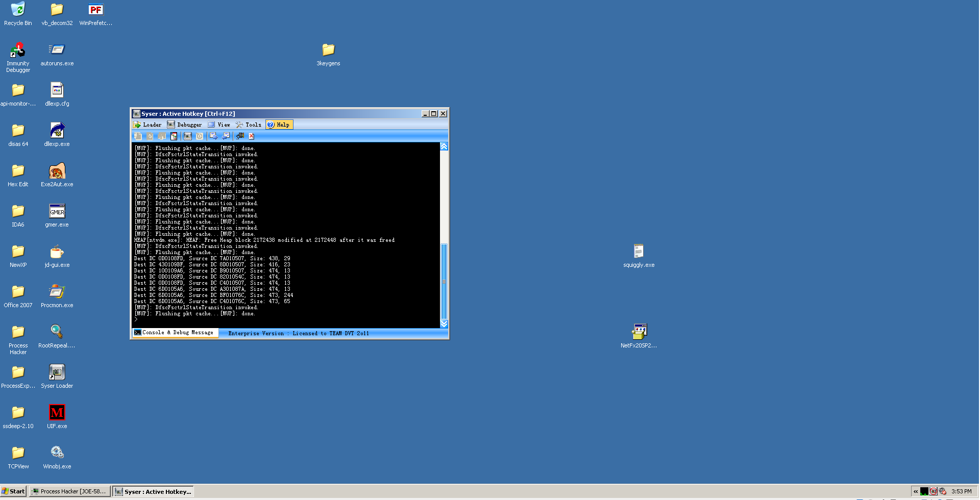Select the Console & Debug Message tab

click(175, 333)
